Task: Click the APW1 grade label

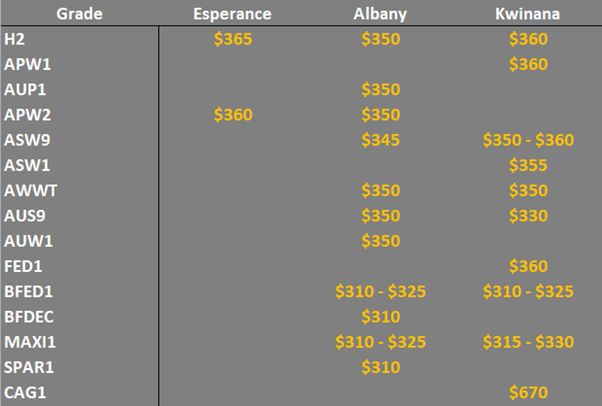Action: click(27, 64)
